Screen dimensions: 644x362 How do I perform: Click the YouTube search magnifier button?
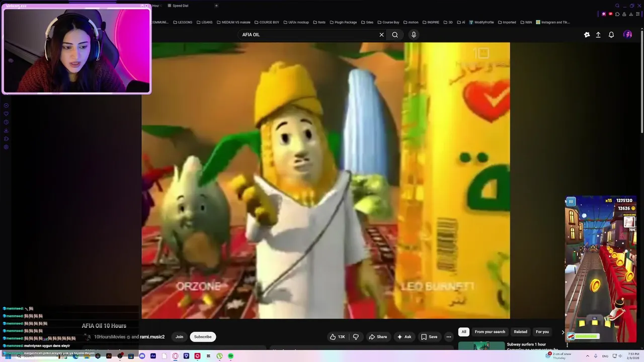click(395, 35)
